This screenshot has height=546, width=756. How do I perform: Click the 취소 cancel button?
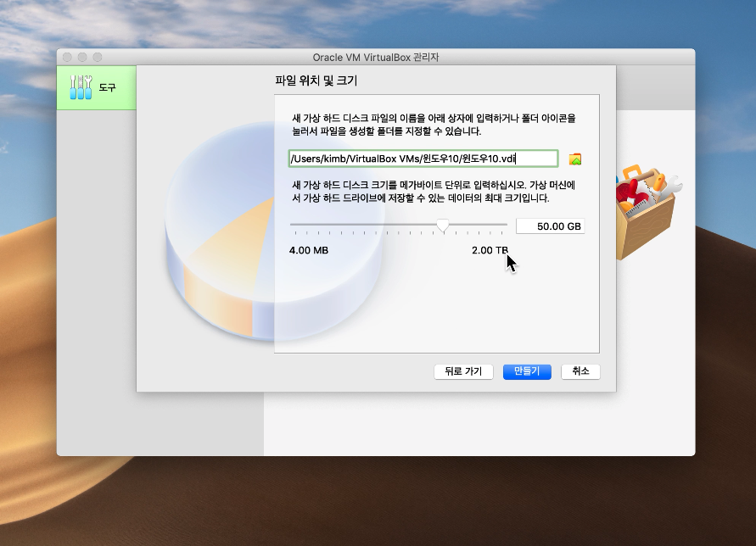click(x=580, y=371)
